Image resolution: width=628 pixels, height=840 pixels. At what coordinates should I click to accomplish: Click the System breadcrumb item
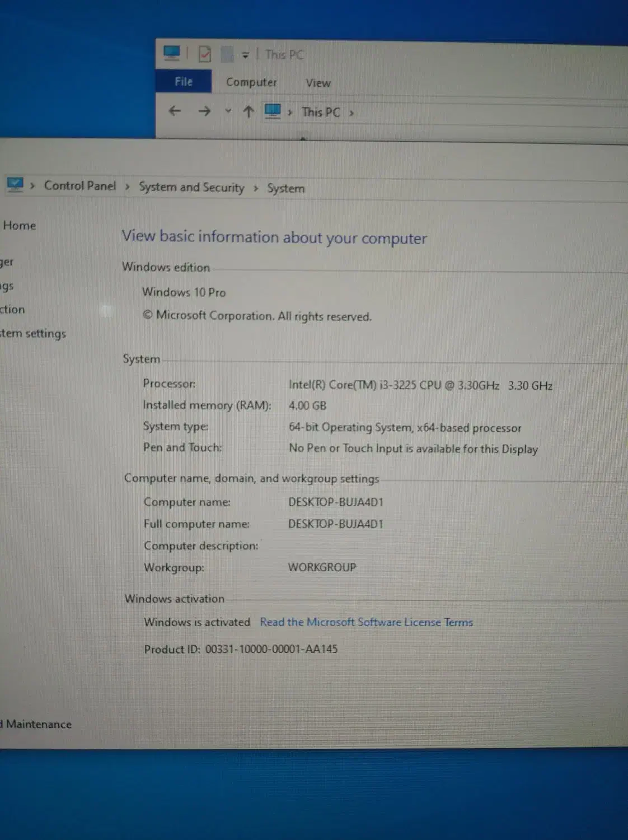[x=285, y=188]
